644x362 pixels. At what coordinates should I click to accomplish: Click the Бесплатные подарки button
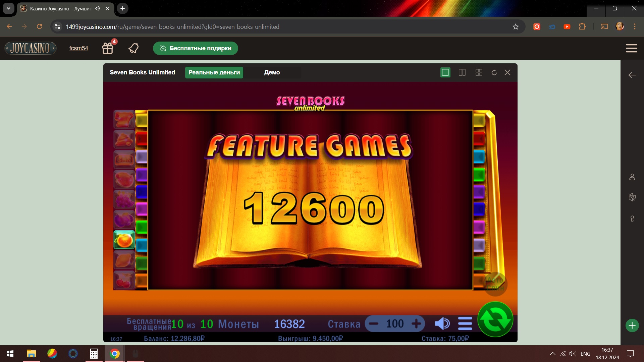point(196,48)
